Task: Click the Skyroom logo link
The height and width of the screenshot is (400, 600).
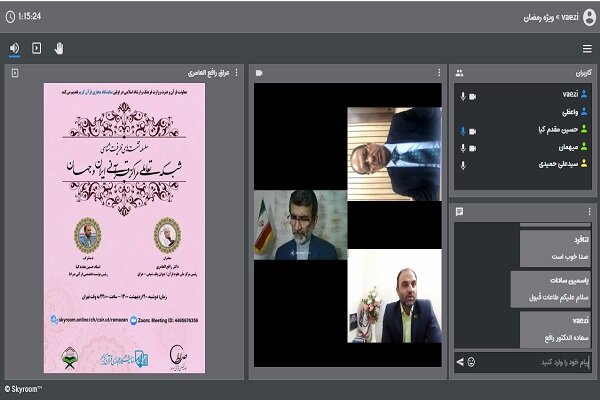Action: (x=22, y=389)
